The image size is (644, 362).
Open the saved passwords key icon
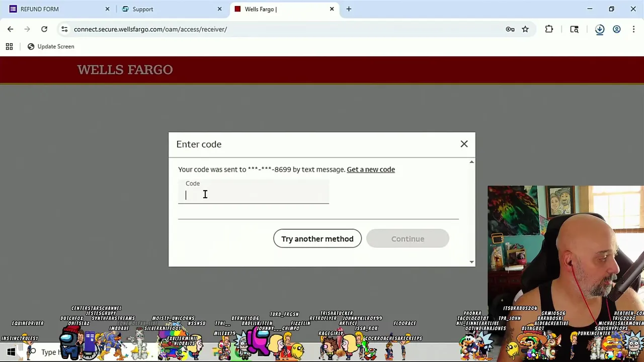pyautogui.click(x=510, y=29)
